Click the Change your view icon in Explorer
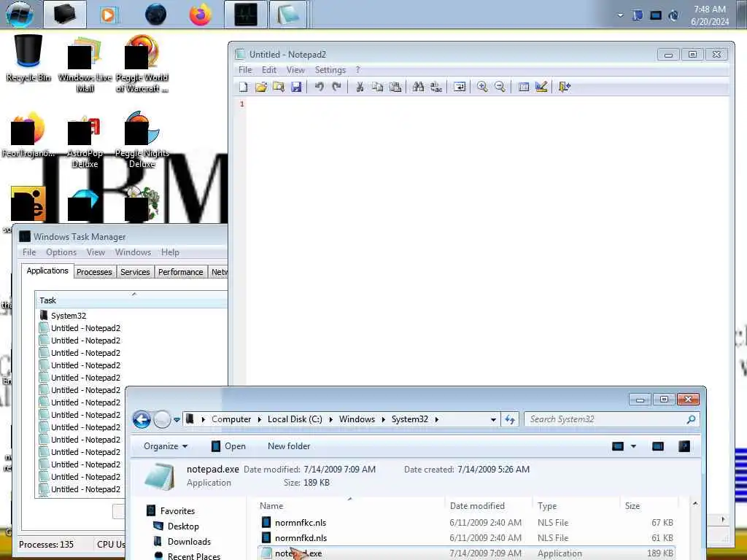 tap(618, 446)
